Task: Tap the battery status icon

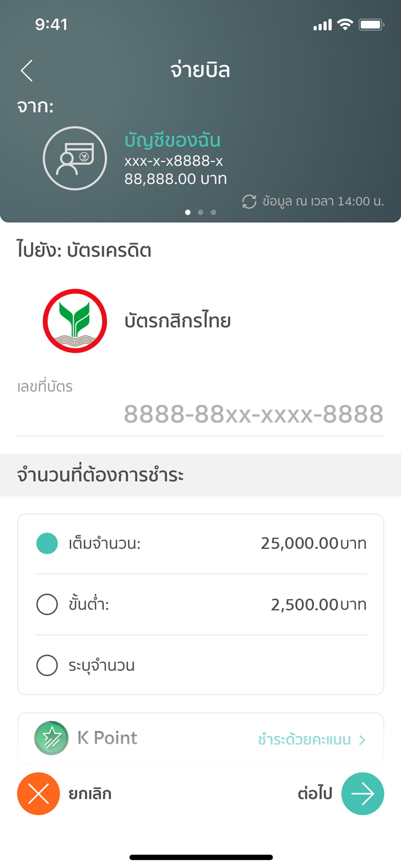Action: (371, 25)
